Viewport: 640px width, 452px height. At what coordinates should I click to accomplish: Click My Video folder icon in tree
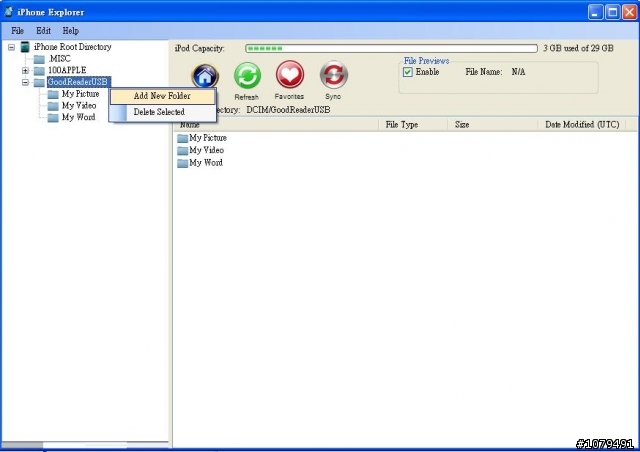53,106
